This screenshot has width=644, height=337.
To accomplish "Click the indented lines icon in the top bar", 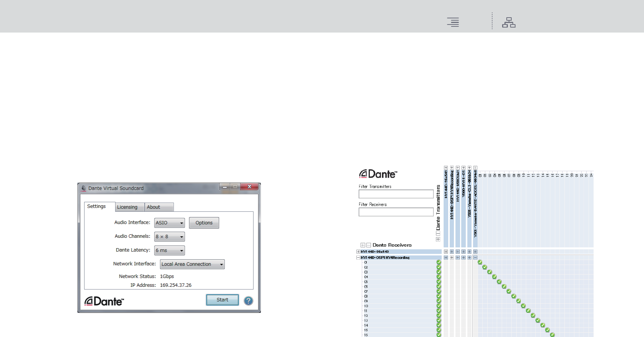I will coord(453,22).
